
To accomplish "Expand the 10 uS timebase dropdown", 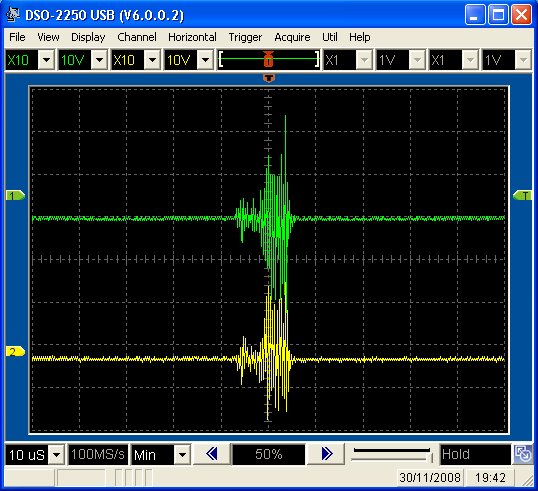I will coord(57,455).
